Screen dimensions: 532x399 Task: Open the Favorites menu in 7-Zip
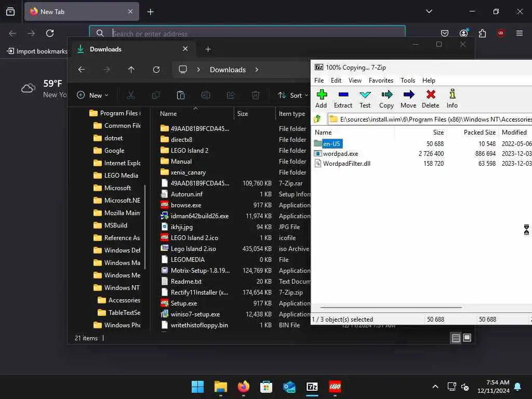381,81
